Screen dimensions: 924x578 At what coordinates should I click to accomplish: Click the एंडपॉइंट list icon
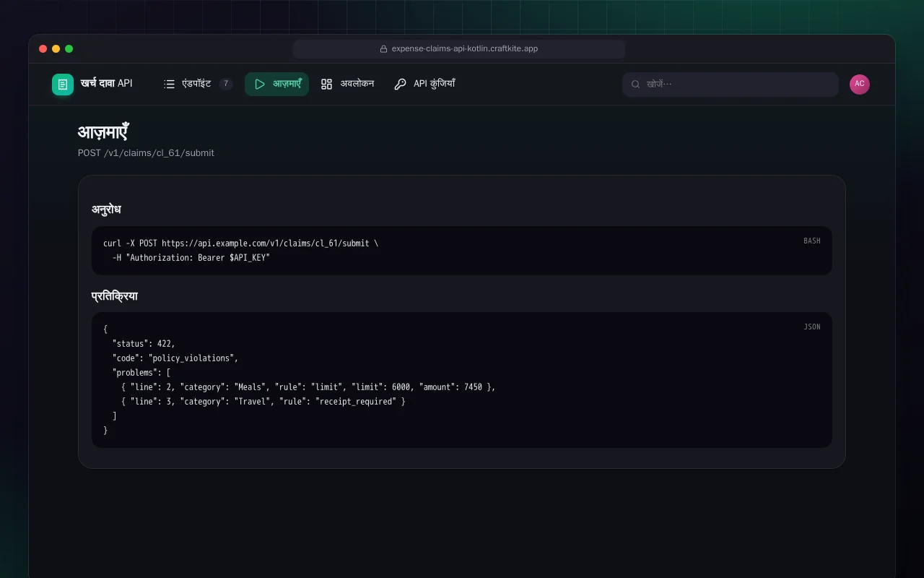point(170,84)
